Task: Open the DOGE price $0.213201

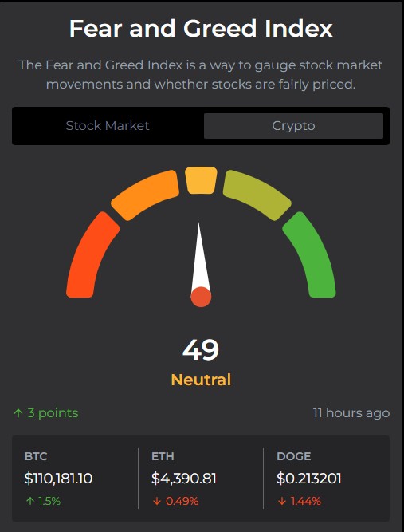Action: (x=308, y=479)
